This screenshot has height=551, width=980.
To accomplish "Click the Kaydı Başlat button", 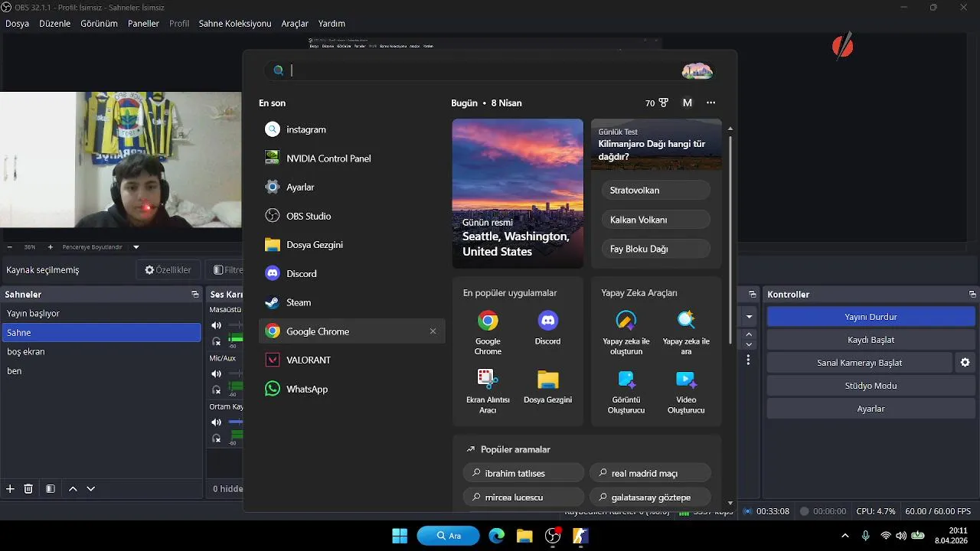I will pyautogui.click(x=871, y=340).
